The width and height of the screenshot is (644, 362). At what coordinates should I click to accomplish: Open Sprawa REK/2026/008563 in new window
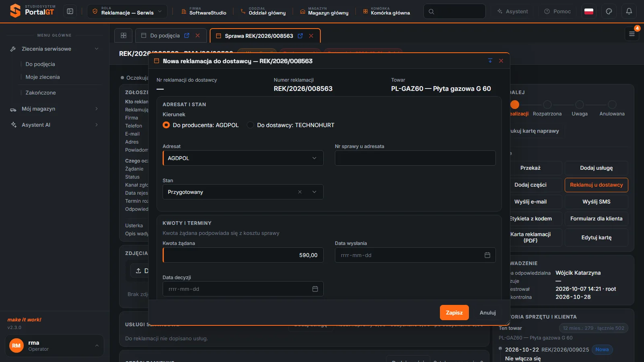300,36
